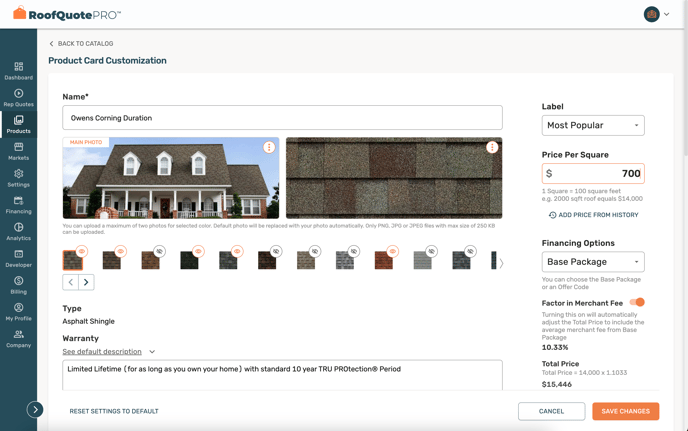
Task: Click the Product Card Customization heading
Action: 108,61
